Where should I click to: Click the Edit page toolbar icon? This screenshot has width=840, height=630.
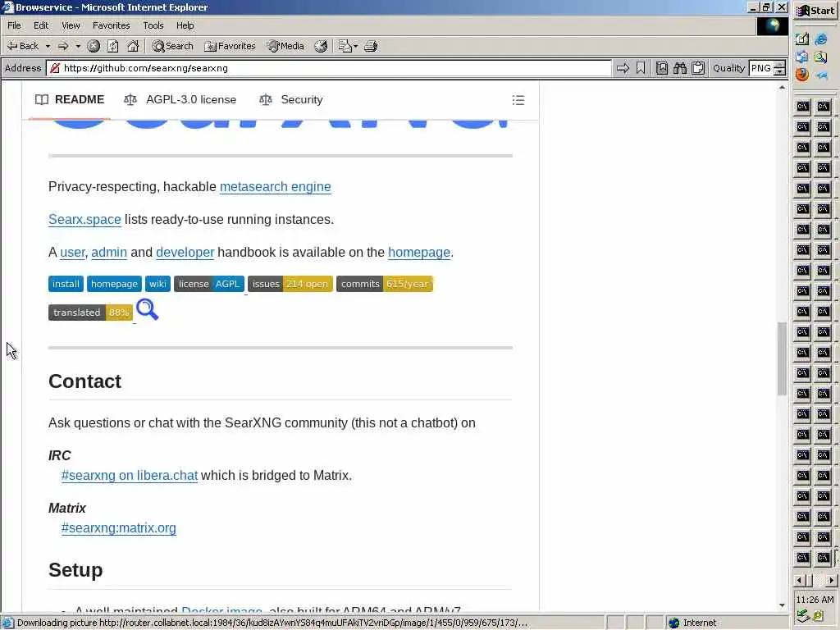[x=345, y=46]
